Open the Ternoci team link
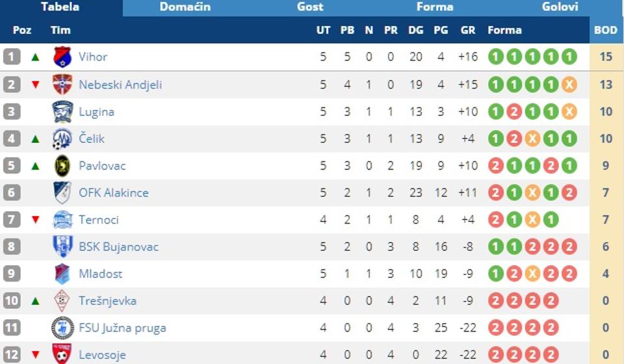Screen dimensions: 624x364 click(99, 220)
